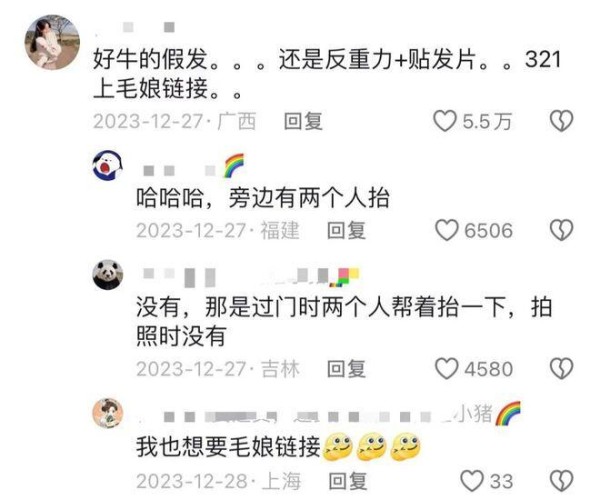Open the girl photo avatar profile
Viewport: 600px width, 500px height.
[x=52, y=42]
